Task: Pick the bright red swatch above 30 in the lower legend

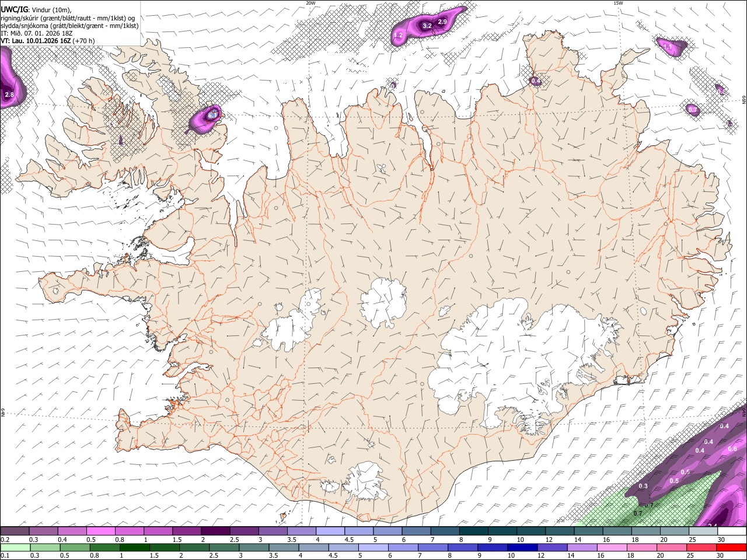Action: click(x=732, y=547)
